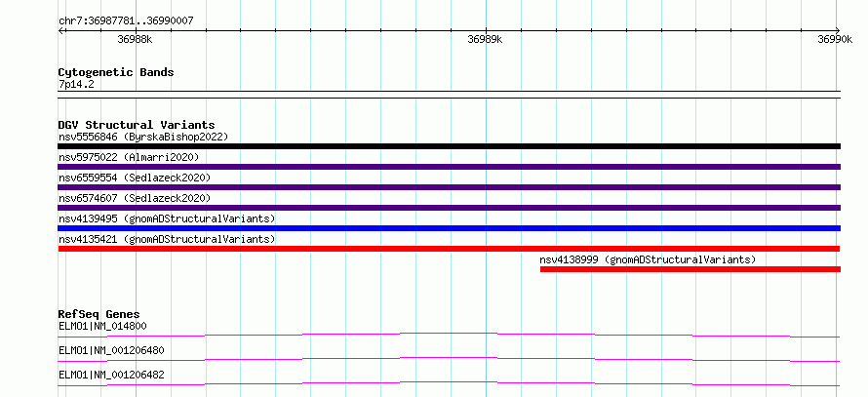Click the 36988k ruler tick label
The image size is (868, 397).
[135, 39]
